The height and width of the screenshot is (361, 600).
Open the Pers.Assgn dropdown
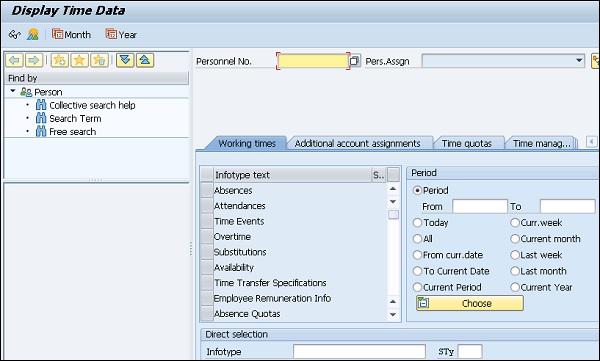tap(579, 61)
